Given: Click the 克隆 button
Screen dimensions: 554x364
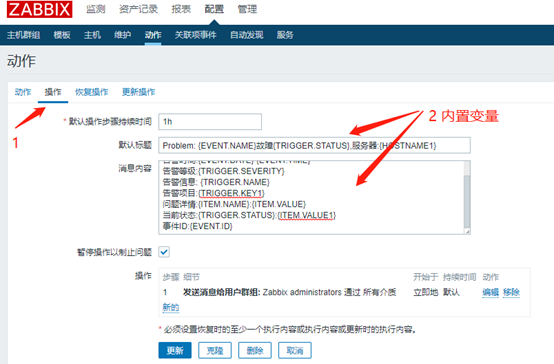Looking at the screenshot, I should [x=215, y=351].
